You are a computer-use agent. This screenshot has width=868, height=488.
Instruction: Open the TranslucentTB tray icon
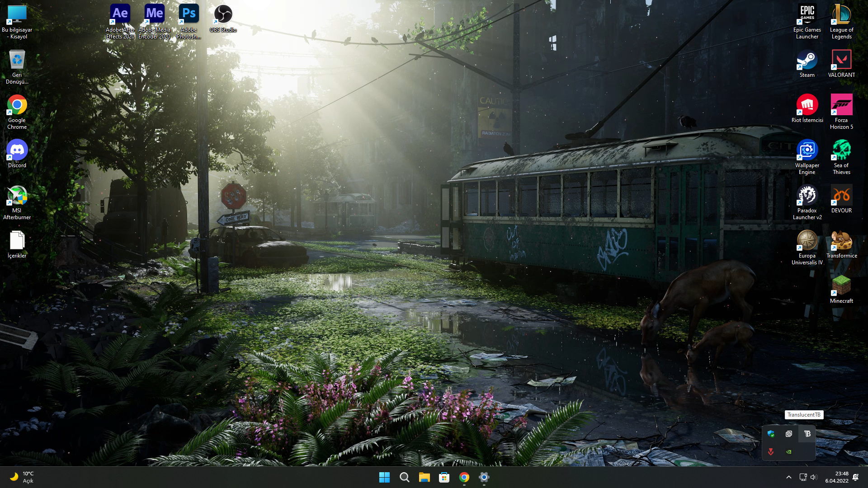click(x=807, y=434)
